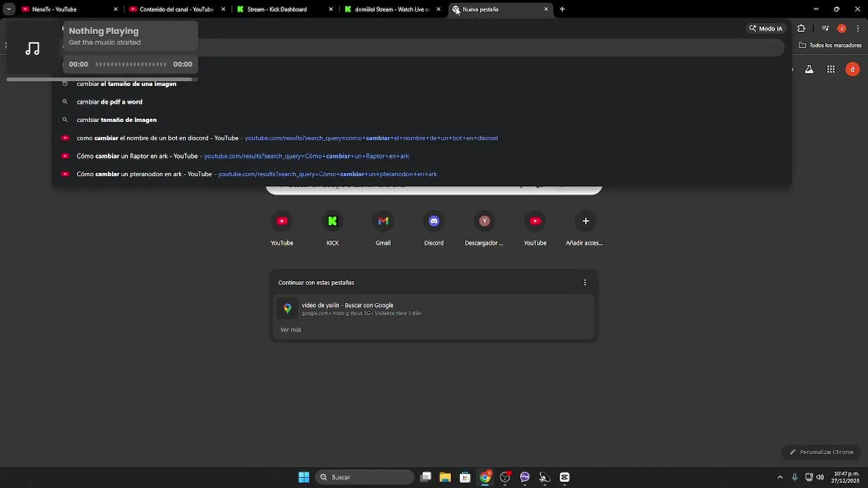Open the Google apps grid
Viewport: 868px width, 488px height.
[831, 69]
